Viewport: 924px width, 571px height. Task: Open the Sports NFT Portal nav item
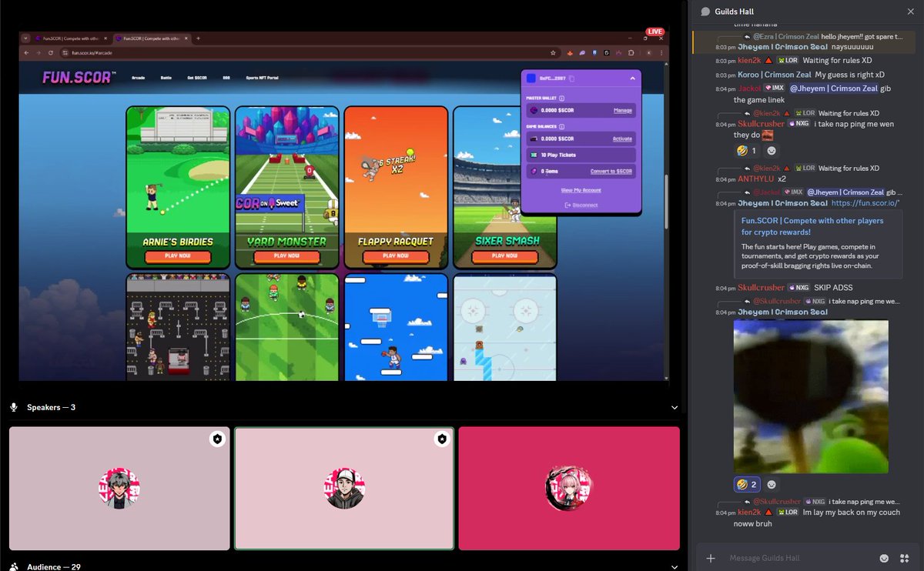point(262,78)
